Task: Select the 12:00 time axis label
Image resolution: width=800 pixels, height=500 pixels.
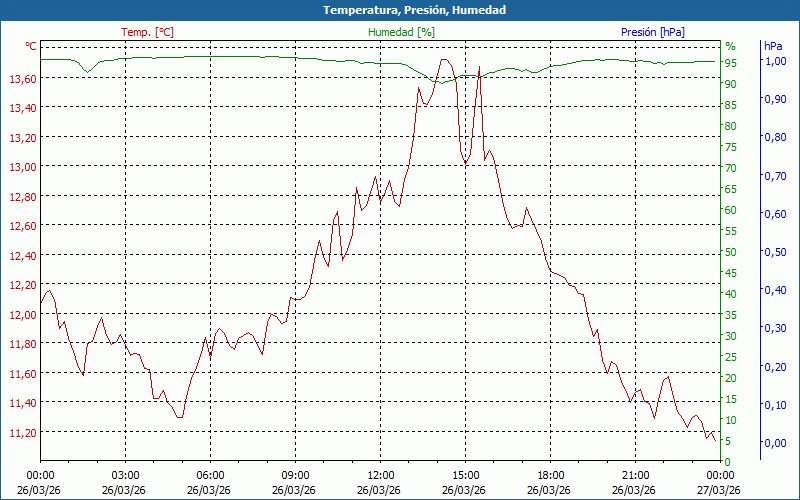Action: click(380, 475)
